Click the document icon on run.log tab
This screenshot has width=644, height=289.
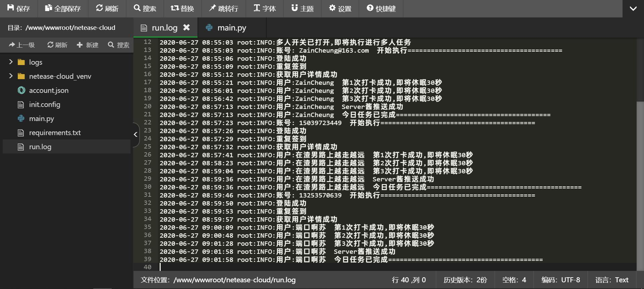[144, 28]
